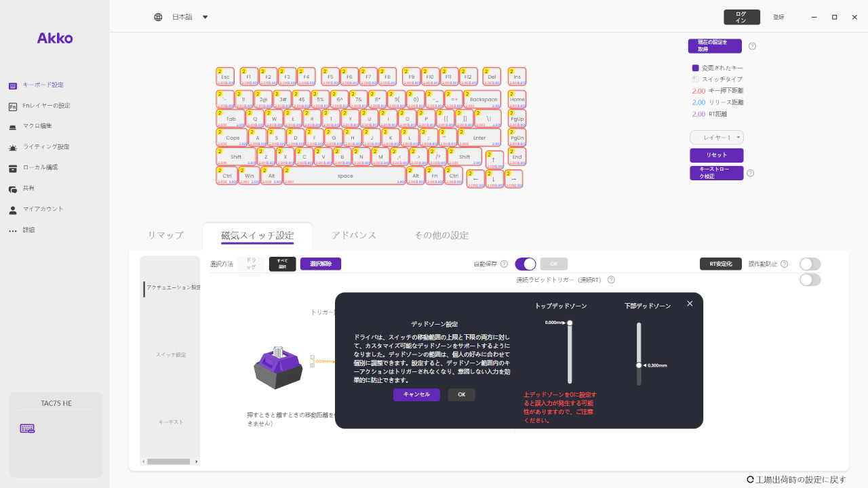Click the ログイン button
The width and height of the screenshot is (868, 488).
pyautogui.click(x=741, y=17)
